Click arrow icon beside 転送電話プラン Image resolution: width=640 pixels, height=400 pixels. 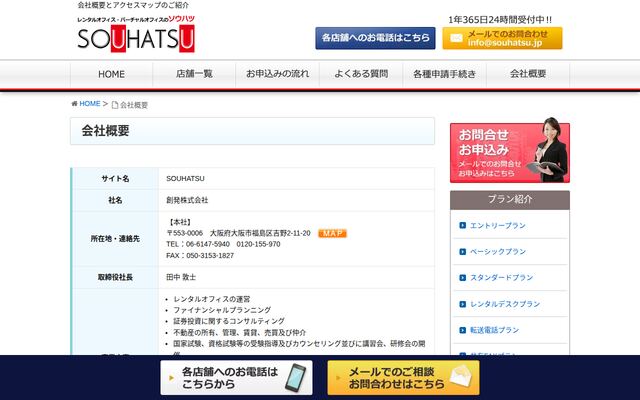462,330
